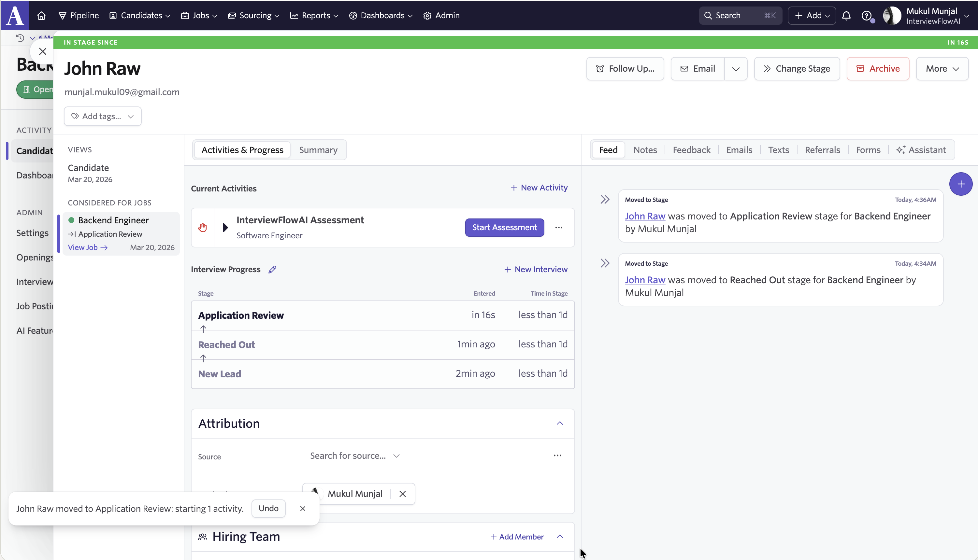978x560 pixels.
Task: Close the candidate panel with X
Action: pyautogui.click(x=43, y=51)
